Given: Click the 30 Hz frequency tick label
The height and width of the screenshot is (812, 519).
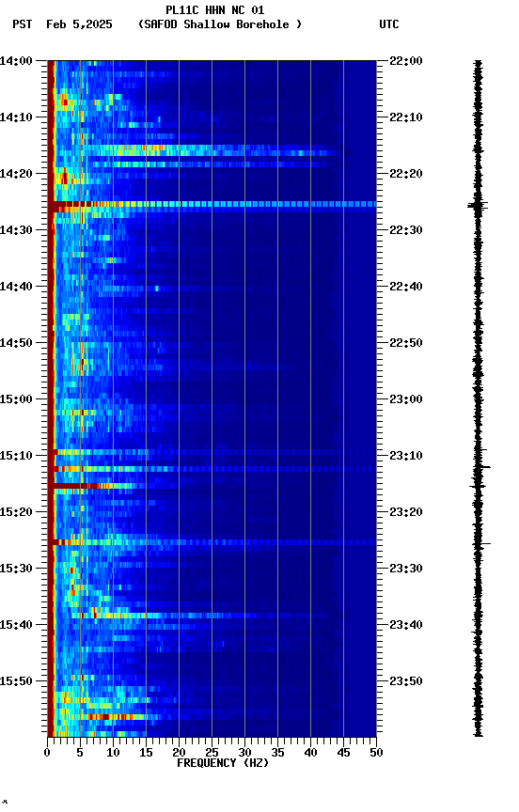Looking at the screenshot, I should 244,753.
